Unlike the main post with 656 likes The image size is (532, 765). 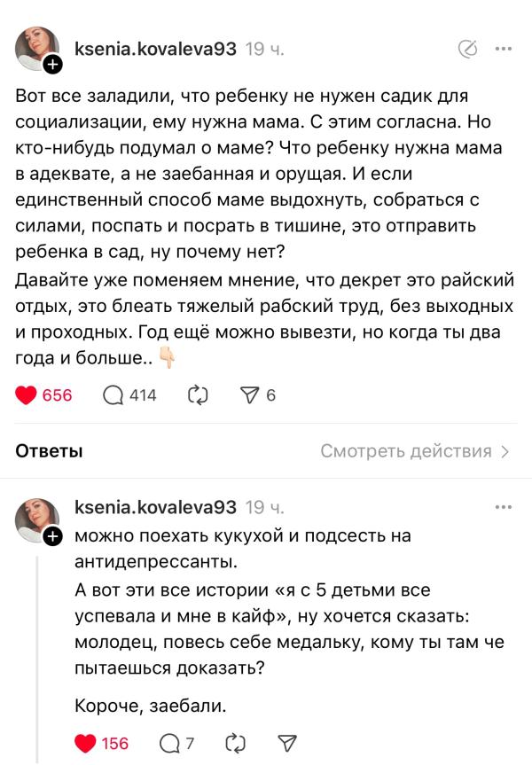28,395
